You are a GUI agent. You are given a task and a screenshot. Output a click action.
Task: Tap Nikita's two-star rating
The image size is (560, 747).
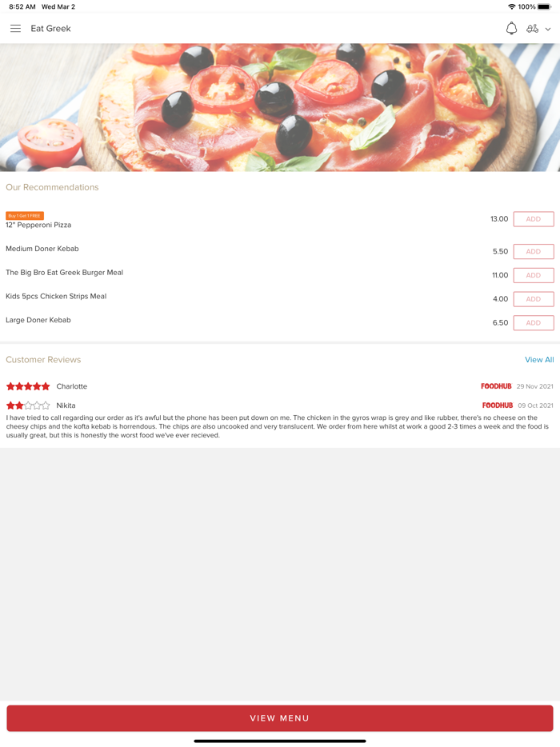click(x=28, y=405)
